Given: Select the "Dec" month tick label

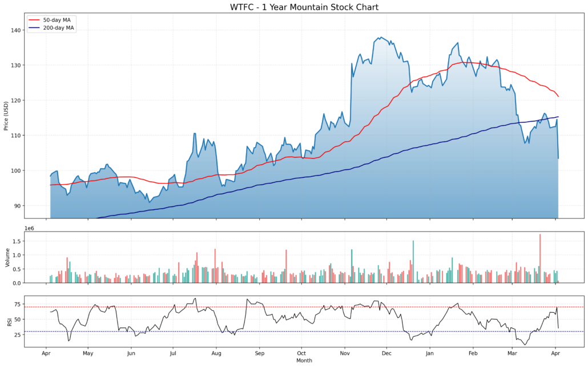Looking at the screenshot, I should 386,353.
